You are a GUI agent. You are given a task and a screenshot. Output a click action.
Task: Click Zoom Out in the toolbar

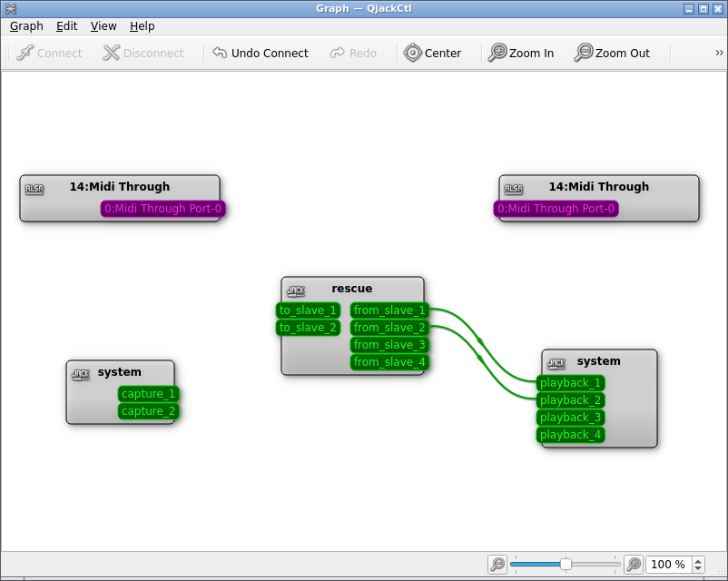(x=612, y=53)
